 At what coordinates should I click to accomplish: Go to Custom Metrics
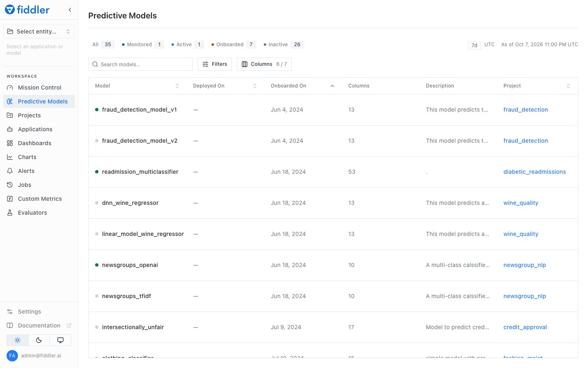[39, 199]
